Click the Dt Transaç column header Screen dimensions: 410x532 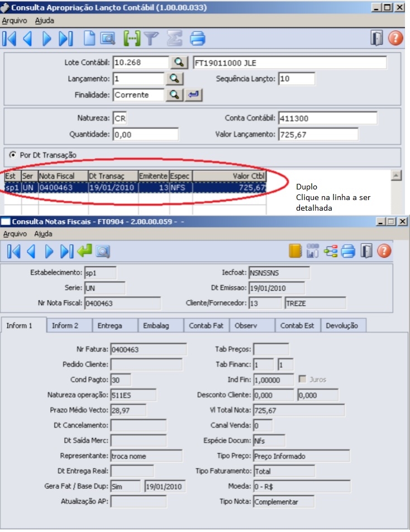point(113,176)
